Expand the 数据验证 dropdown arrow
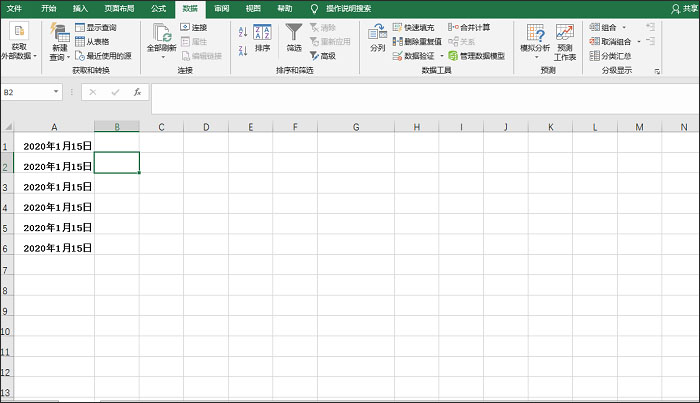 [438, 57]
